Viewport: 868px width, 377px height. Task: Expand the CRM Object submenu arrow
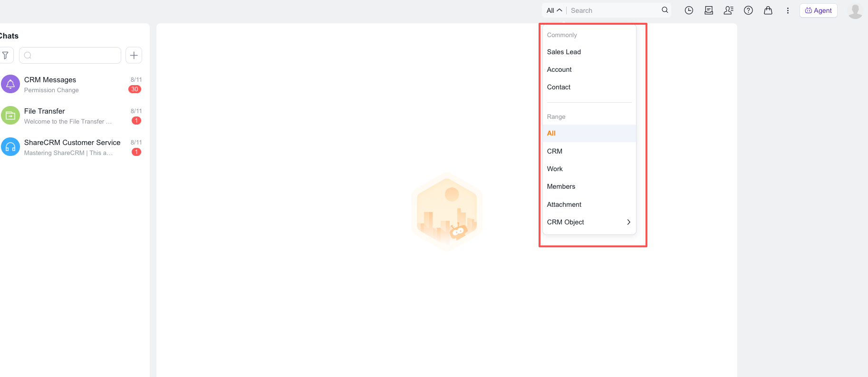pyautogui.click(x=628, y=222)
